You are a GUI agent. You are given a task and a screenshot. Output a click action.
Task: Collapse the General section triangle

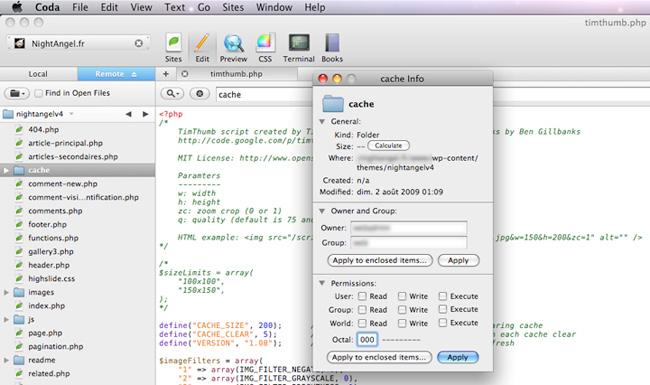pos(322,121)
